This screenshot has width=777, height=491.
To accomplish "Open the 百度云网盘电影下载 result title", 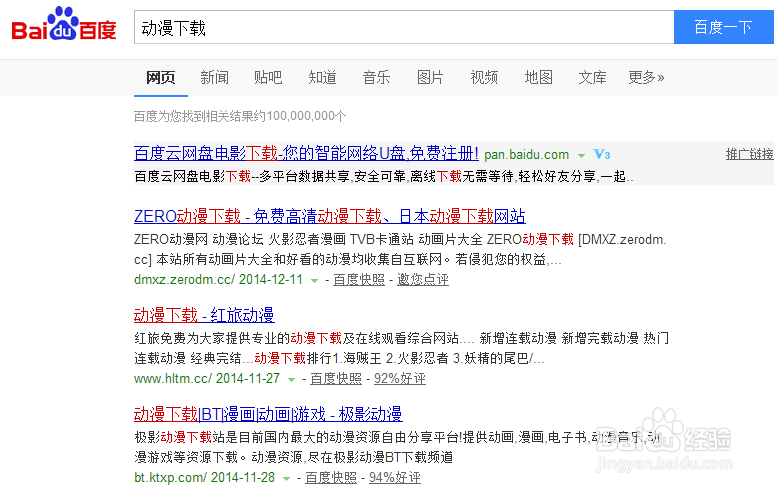I will [x=306, y=153].
